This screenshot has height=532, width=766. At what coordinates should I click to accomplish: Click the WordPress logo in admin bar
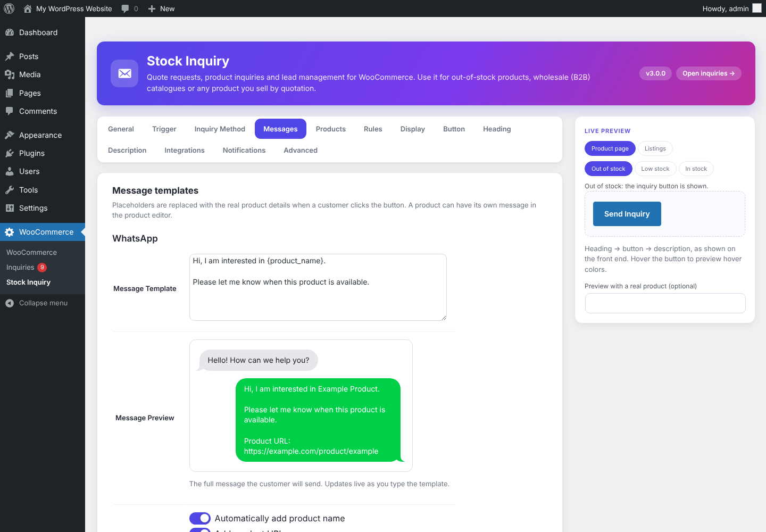[9, 9]
